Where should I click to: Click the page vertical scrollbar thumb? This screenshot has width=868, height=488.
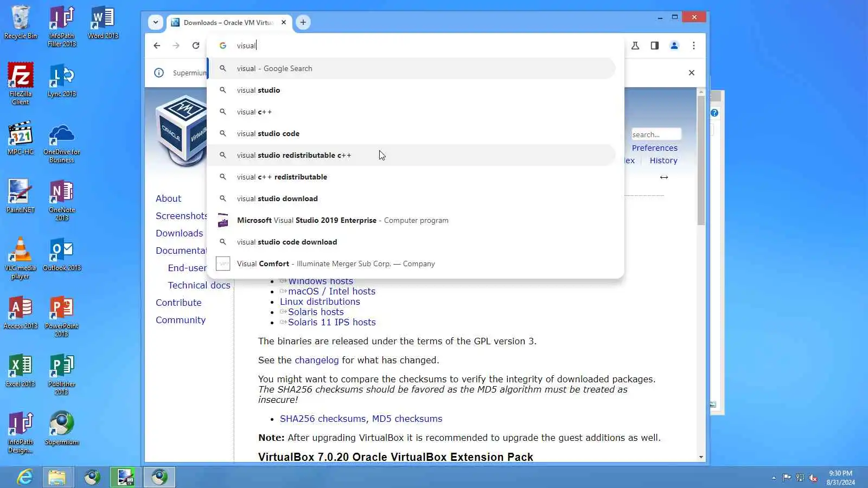(701, 160)
